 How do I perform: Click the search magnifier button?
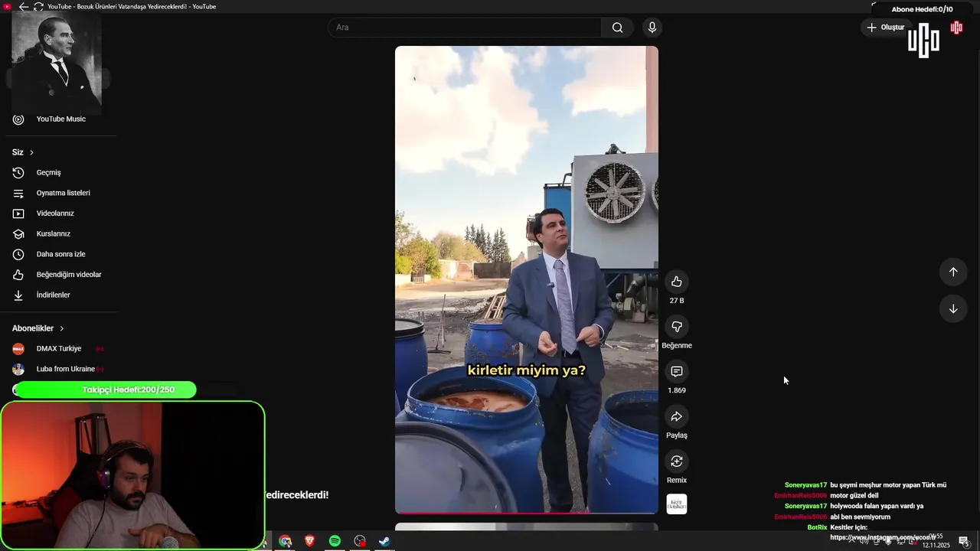pyautogui.click(x=617, y=28)
